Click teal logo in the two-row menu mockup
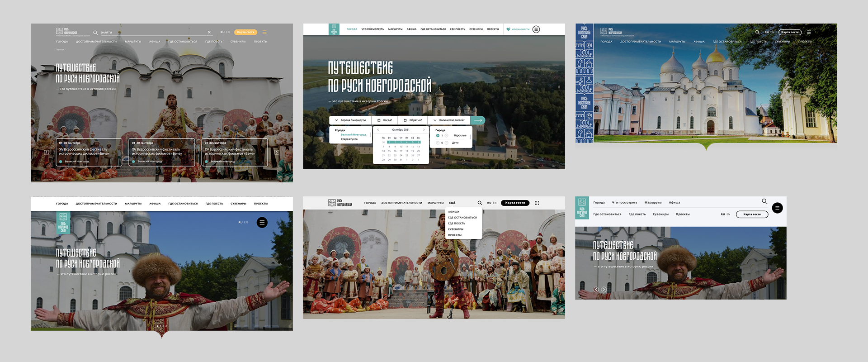Viewport: 868px width, 362px height. point(582,208)
